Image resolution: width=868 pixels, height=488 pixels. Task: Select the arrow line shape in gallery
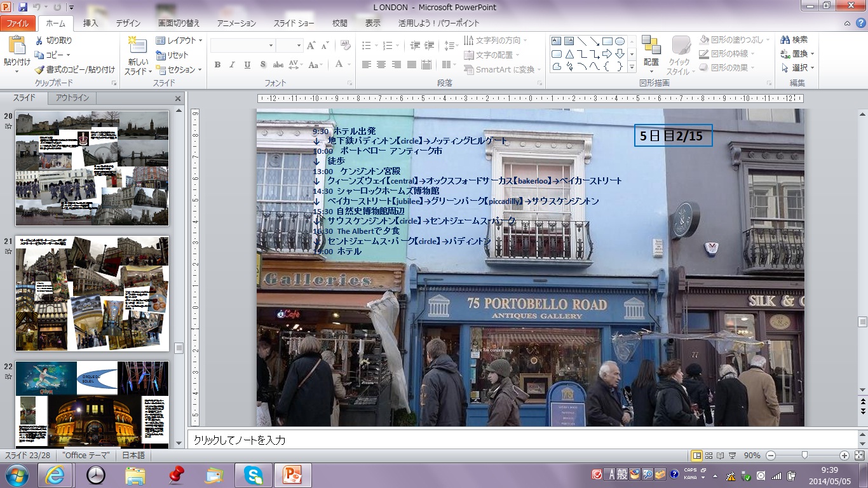pyautogui.click(x=595, y=41)
